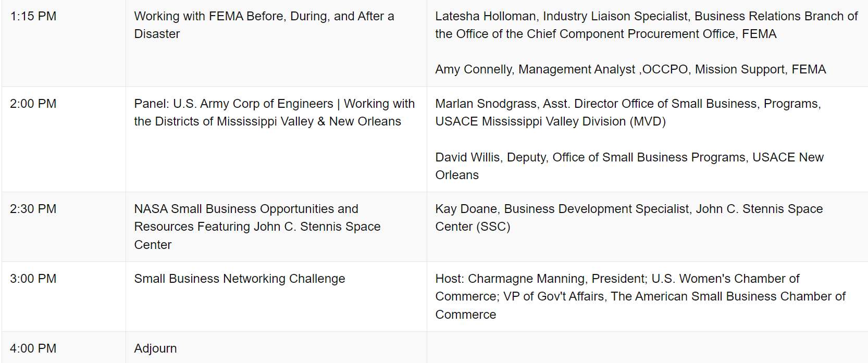Screen dimensions: 868x363
Task: Click the Latesha Holloman speaker entry
Action: (x=646, y=25)
